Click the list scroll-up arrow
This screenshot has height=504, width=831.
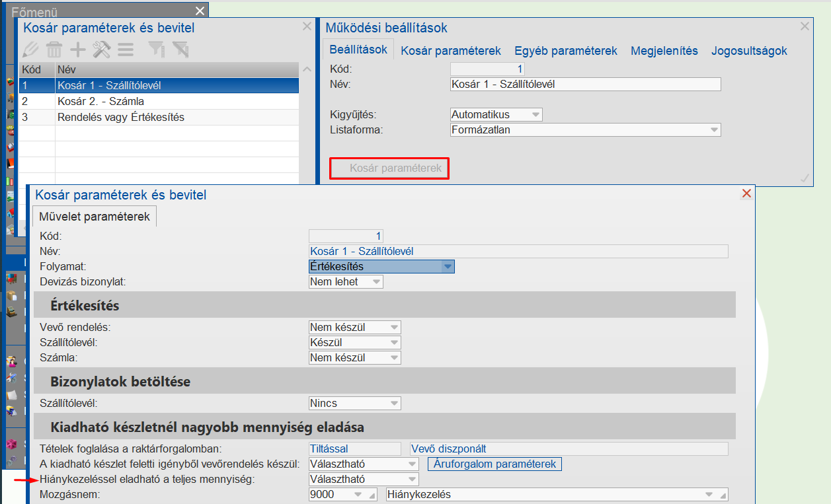(306, 69)
